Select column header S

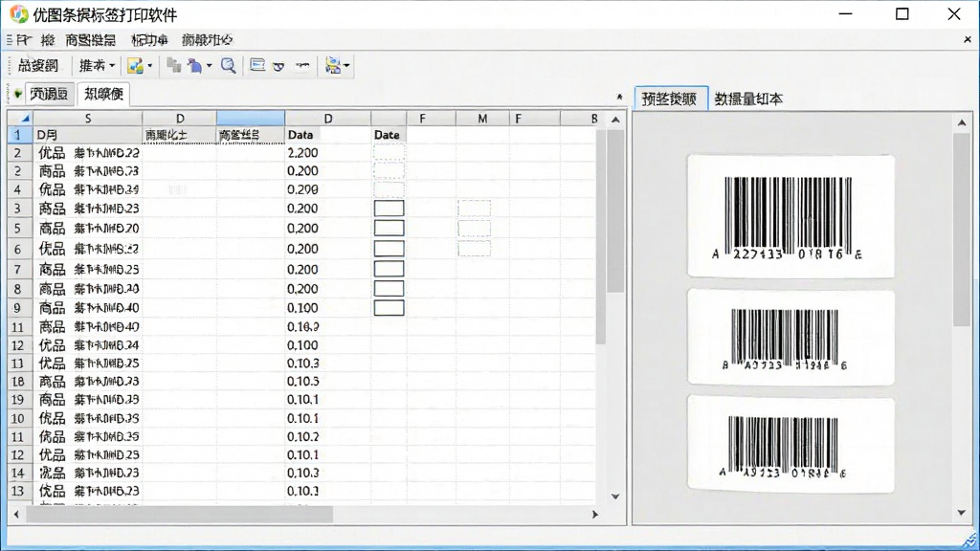click(87, 118)
